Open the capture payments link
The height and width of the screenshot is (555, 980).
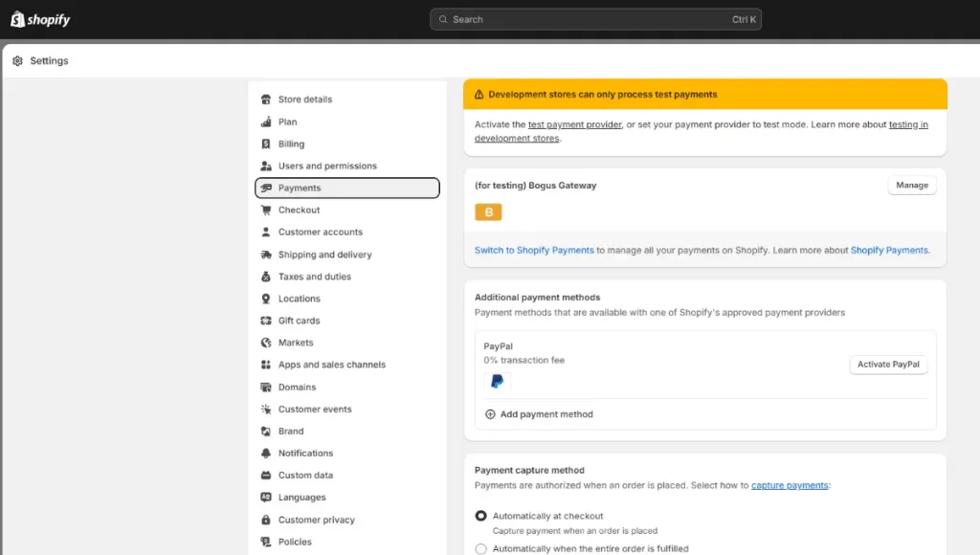pyautogui.click(x=790, y=485)
